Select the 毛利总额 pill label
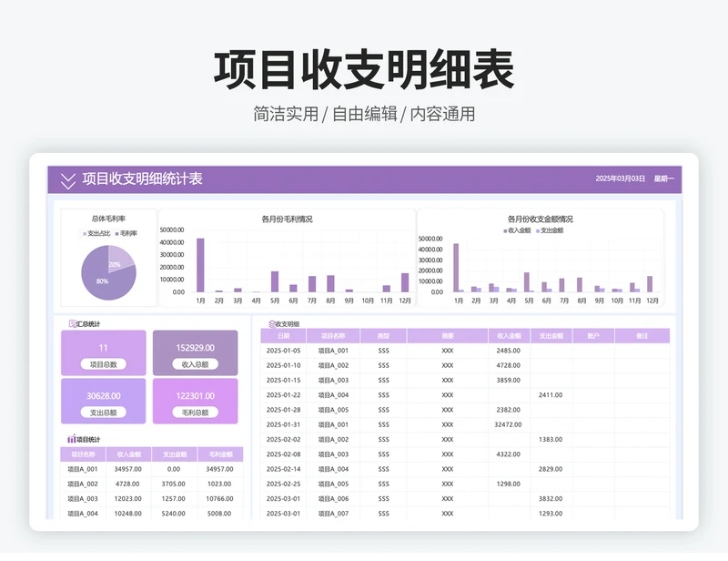 pos(195,413)
